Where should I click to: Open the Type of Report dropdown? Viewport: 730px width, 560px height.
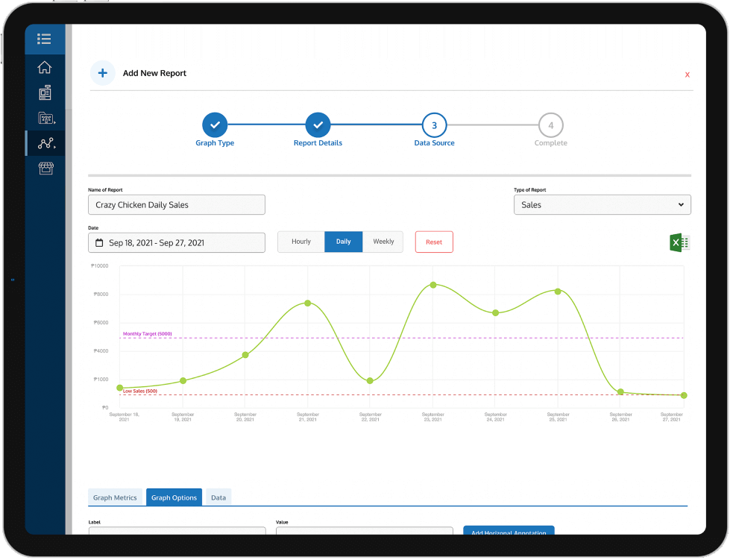[x=602, y=204]
